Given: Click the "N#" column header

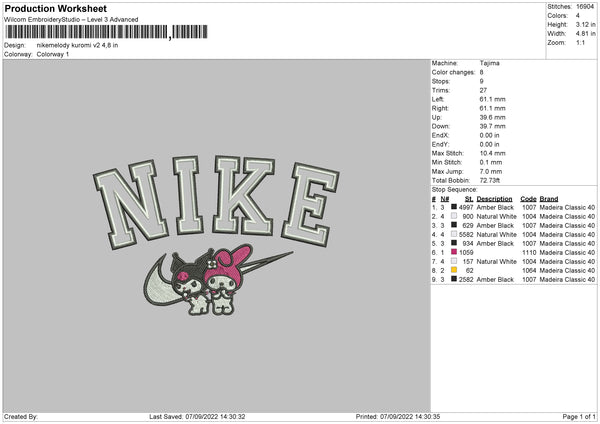Looking at the screenshot, I should [445, 199].
